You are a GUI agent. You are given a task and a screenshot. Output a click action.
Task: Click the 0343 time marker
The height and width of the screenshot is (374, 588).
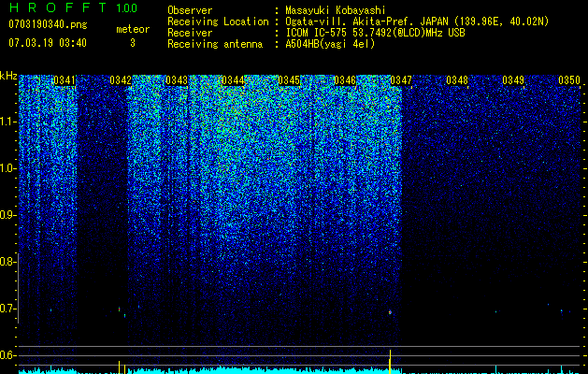click(177, 80)
